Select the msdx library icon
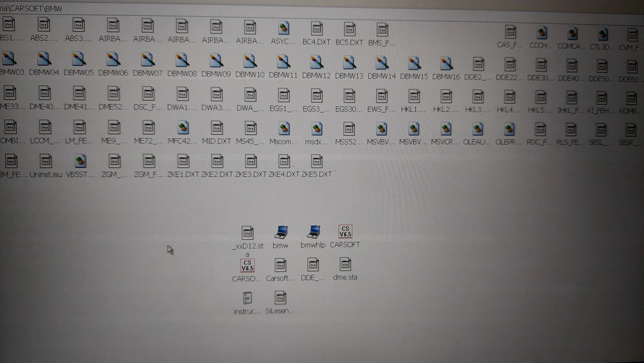 [316, 128]
